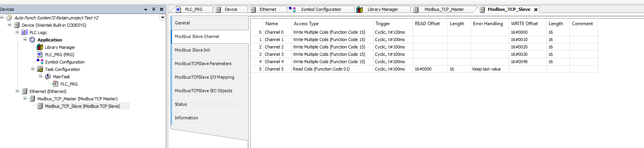This screenshot has height=148, width=644.
Task: Open the Modbus_TCP_Master editor tab
Action: tap(444, 9)
